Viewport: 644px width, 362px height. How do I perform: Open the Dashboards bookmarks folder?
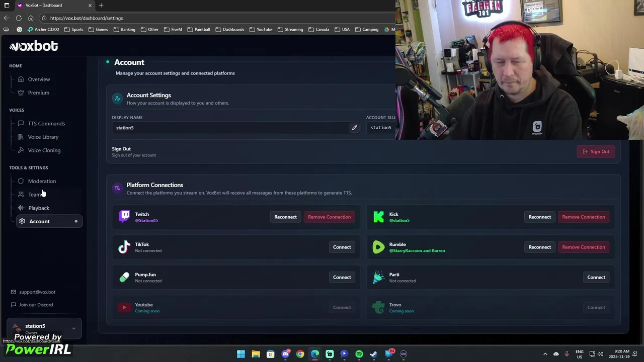tap(230, 29)
